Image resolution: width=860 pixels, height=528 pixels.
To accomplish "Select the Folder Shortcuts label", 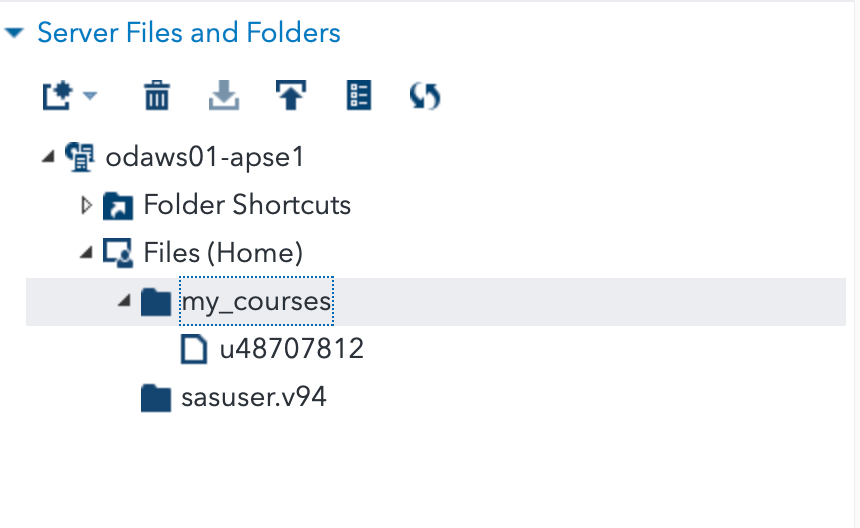I will pos(247,205).
